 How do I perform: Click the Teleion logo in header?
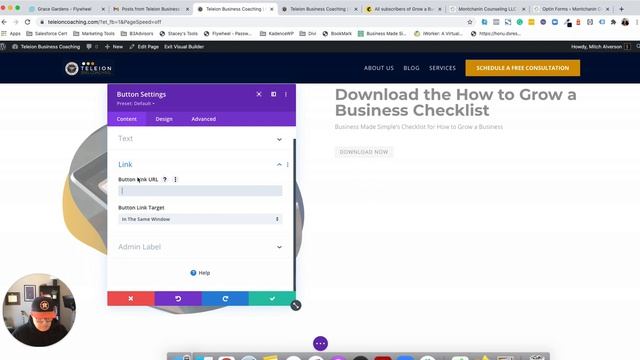(88, 68)
